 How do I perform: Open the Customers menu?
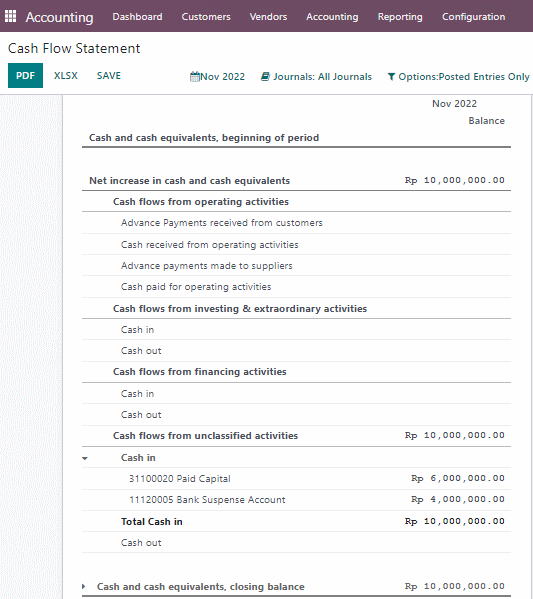click(206, 17)
